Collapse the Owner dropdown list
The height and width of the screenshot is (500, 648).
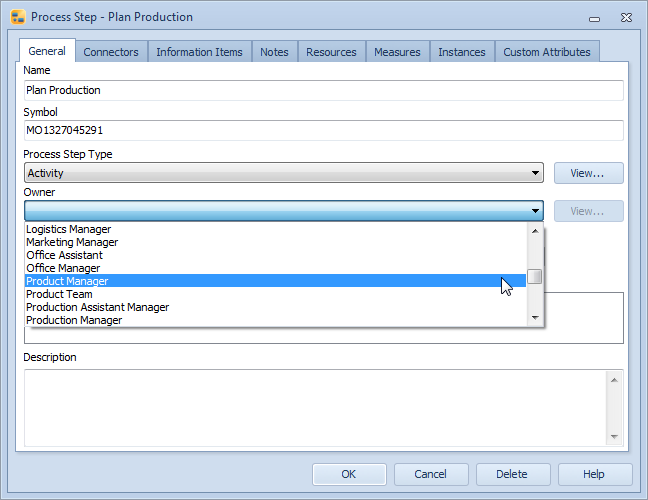coord(535,211)
